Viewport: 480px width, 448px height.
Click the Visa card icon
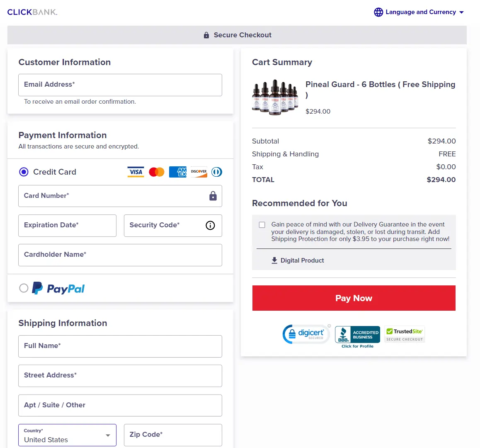pyautogui.click(x=136, y=172)
